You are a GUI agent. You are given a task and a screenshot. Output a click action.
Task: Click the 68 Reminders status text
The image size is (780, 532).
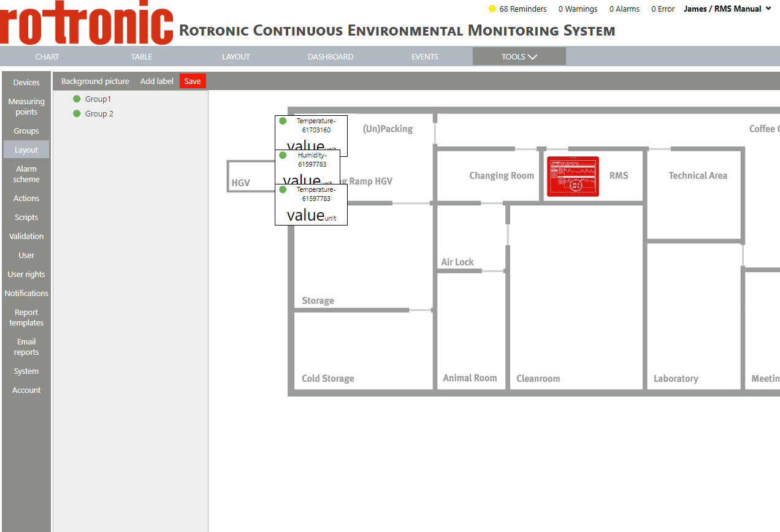coord(523,9)
